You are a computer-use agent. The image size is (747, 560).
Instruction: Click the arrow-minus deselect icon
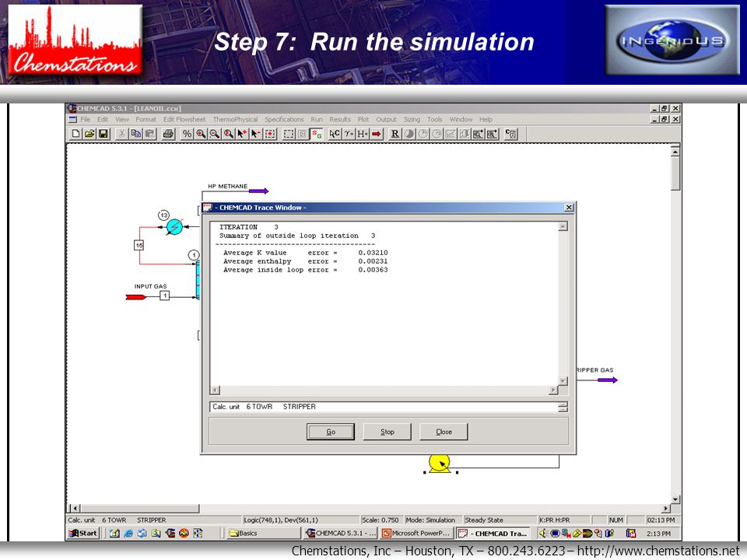(x=256, y=134)
